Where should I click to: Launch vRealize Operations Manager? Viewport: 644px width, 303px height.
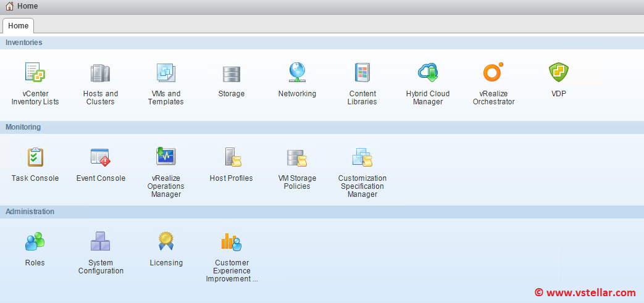166,157
